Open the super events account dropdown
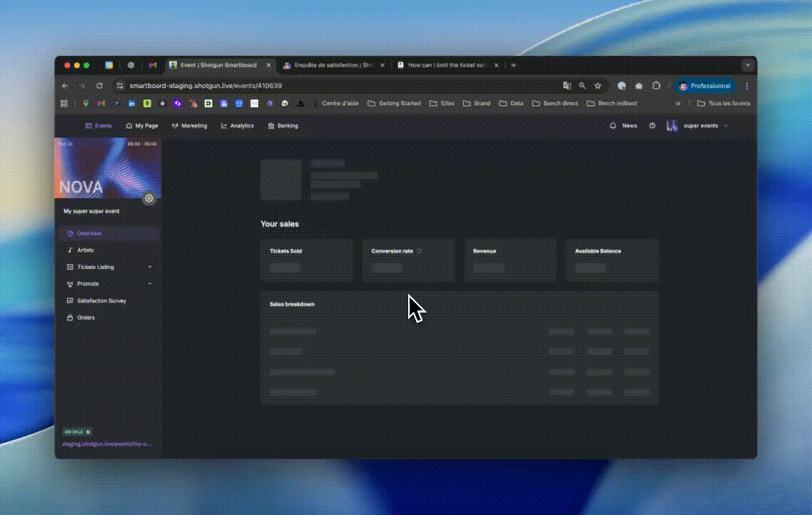 pyautogui.click(x=697, y=126)
